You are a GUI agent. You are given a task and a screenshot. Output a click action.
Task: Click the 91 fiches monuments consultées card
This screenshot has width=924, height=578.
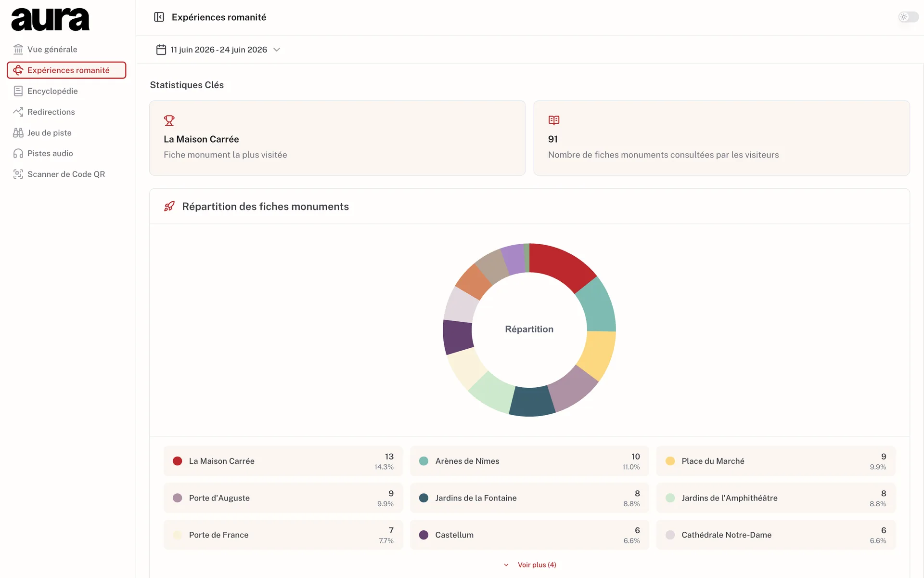[x=721, y=138]
